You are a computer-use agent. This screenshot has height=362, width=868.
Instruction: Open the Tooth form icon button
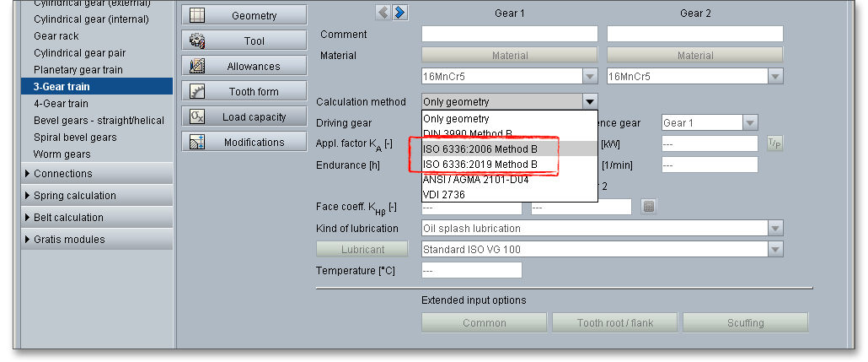[x=198, y=92]
